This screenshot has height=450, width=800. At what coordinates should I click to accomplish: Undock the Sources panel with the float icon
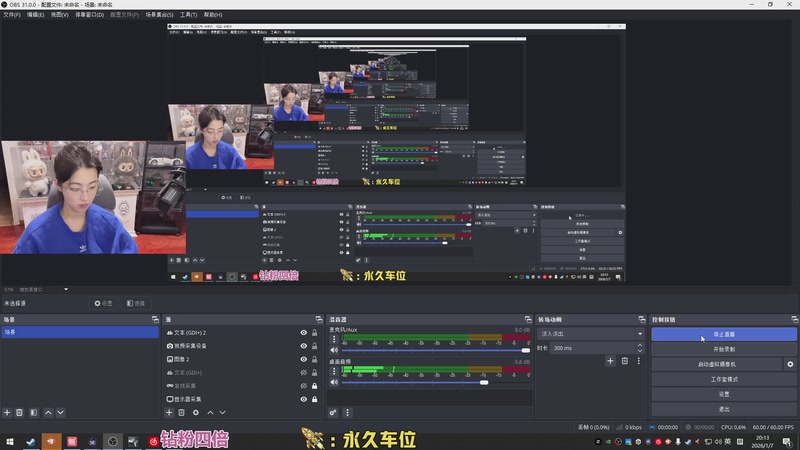click(x=319, y=319)
